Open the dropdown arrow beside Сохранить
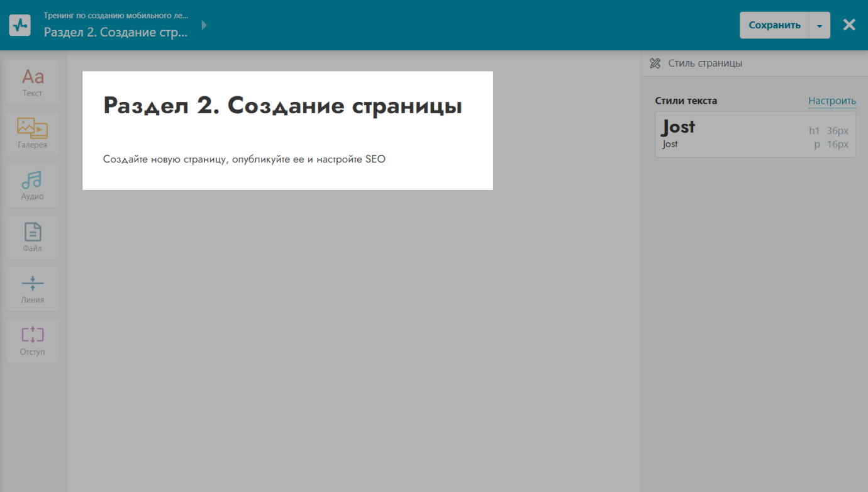 pyautogui.click(x=819, y=26)
